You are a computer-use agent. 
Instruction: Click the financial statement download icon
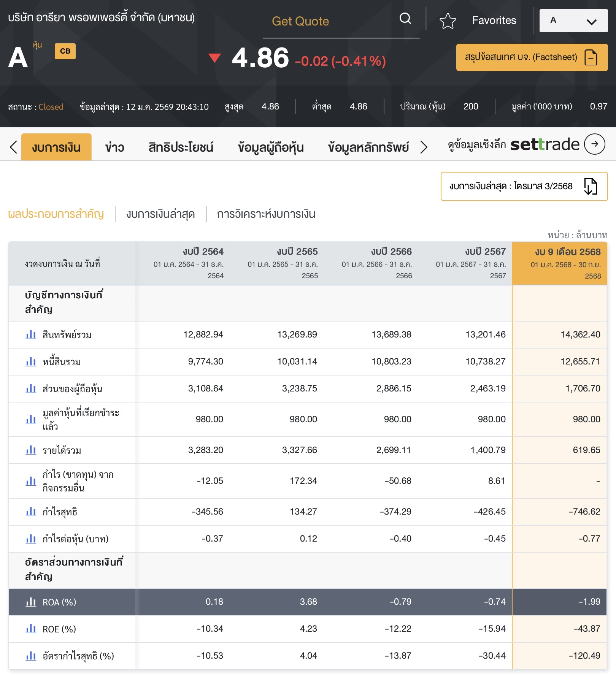[x=591, y=186]
